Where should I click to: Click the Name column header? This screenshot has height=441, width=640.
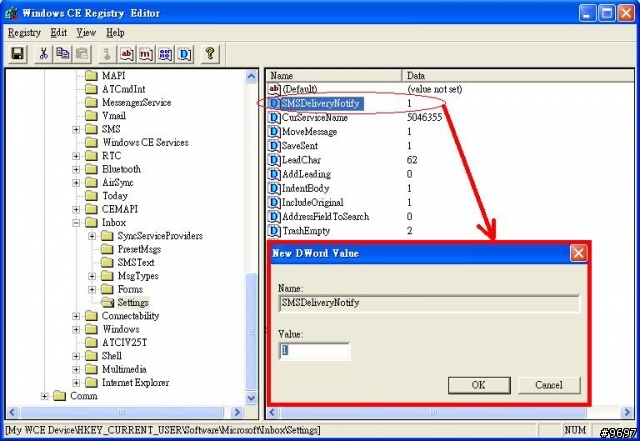[x=333, y=76]
